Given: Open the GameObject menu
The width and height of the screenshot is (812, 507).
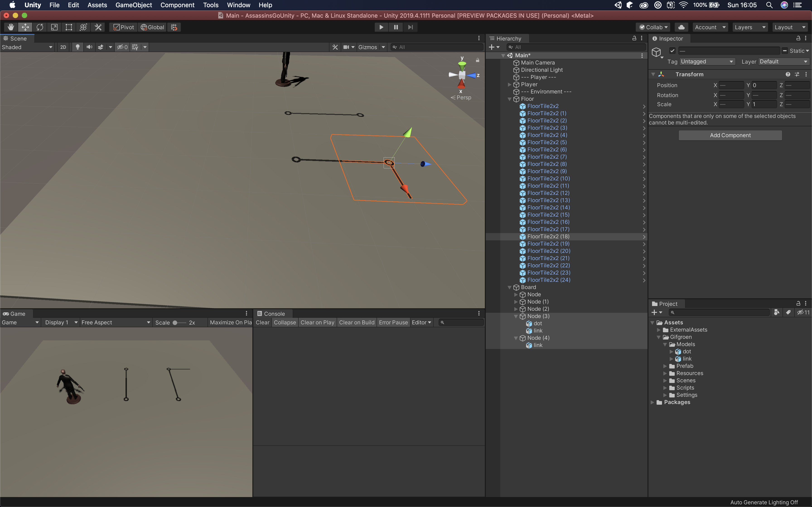Looking at the screenshot, I should [x=133, y=5].
